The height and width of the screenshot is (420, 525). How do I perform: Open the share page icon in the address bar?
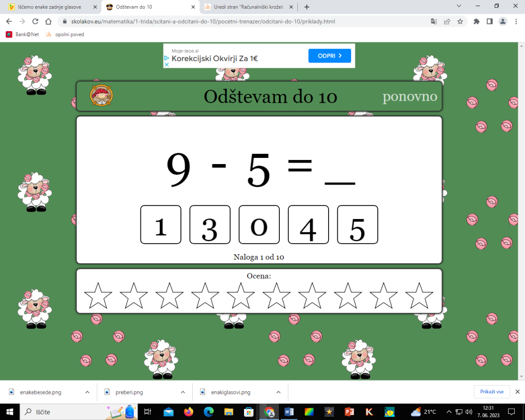tap(447, 22)
